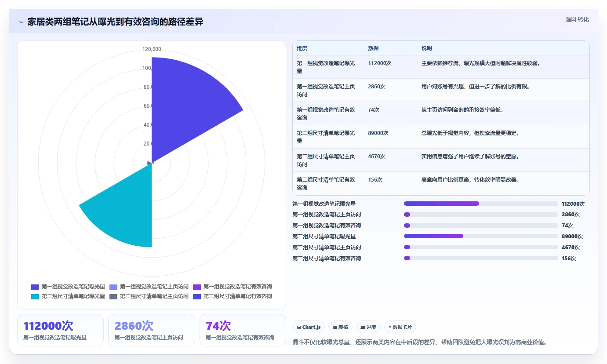Screen dimensions: 607x364
Task: Click description 总曝光低于视觉内容,但搜索流量更稳定
Action: pyautogui.click(x=470, y=133)
